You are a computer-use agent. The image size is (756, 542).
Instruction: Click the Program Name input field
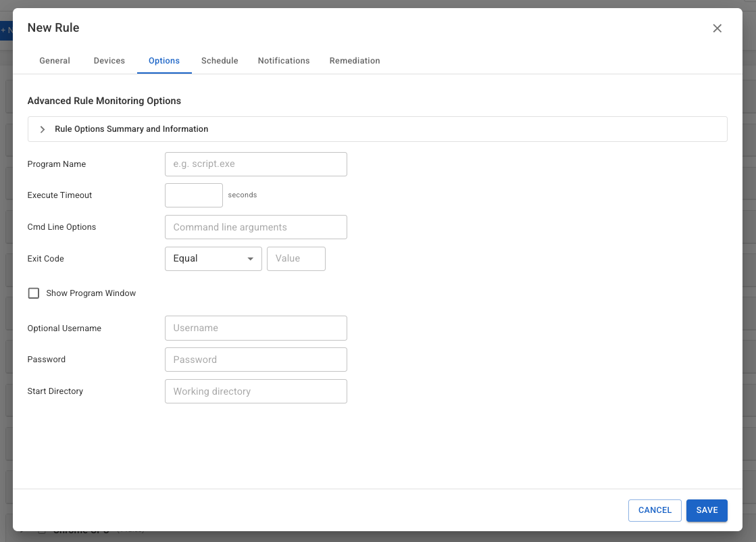point(255,164)
